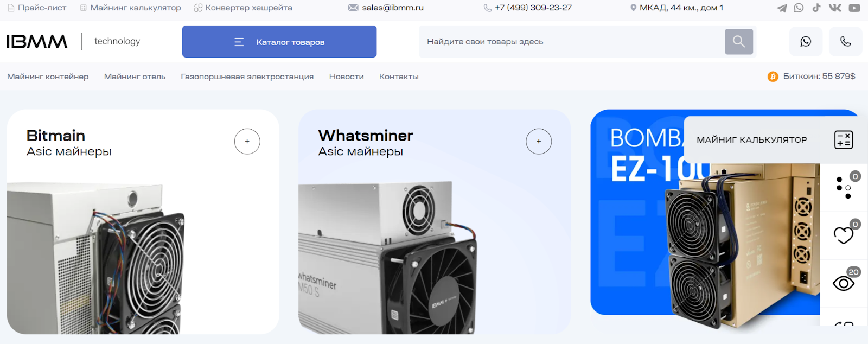
Task: Click the calculator icon in side panel
Action: pos(844,139)
